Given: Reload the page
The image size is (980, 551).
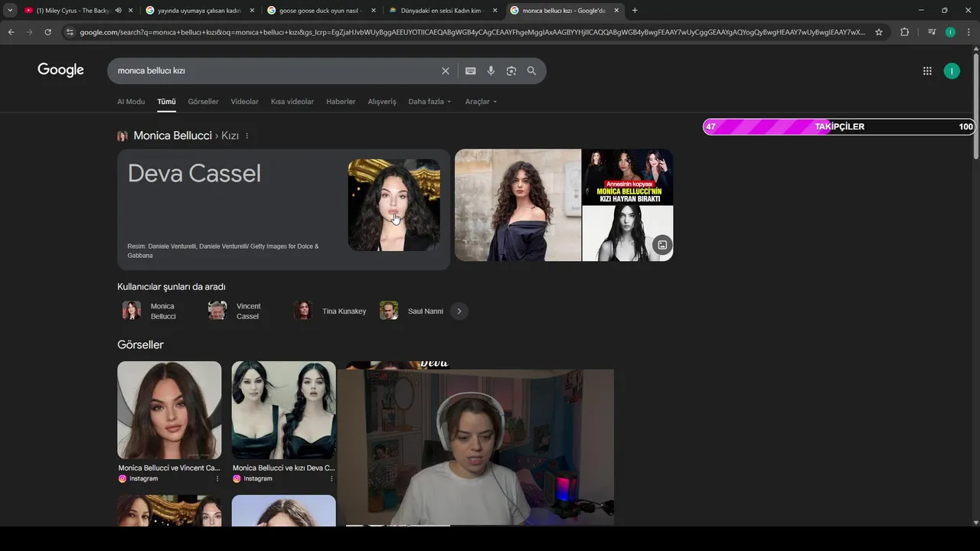Looking at the screenshot, I should point(47,32).
